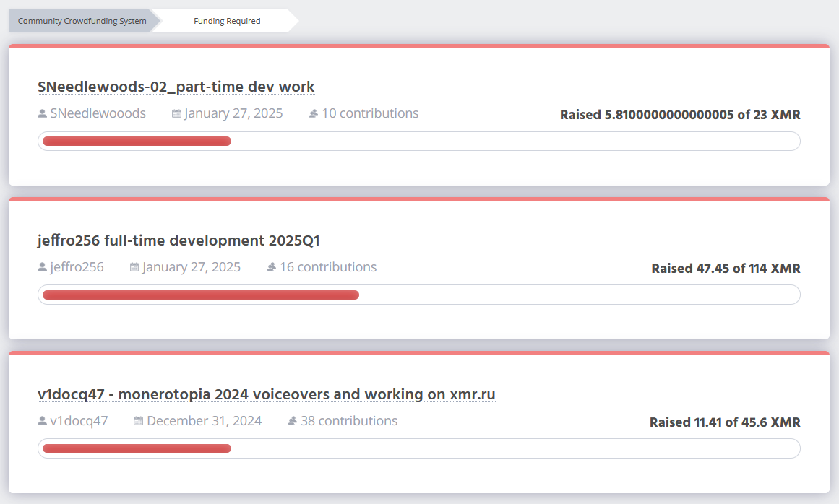Click contributors icon beside 38 contributions
The width and height of the screenshot is (839, 504).
292,421
